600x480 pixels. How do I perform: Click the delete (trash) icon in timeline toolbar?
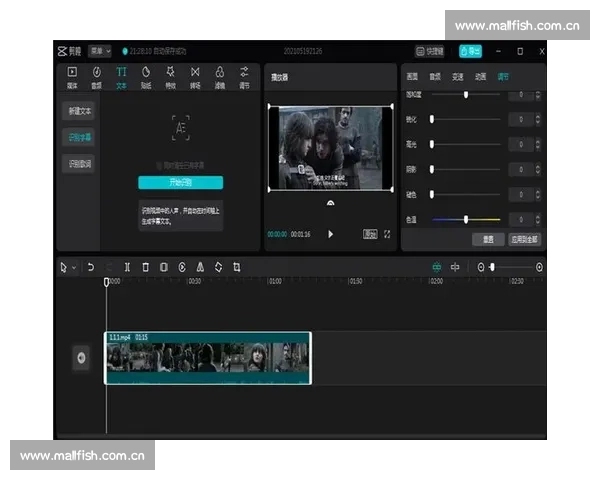145,267
